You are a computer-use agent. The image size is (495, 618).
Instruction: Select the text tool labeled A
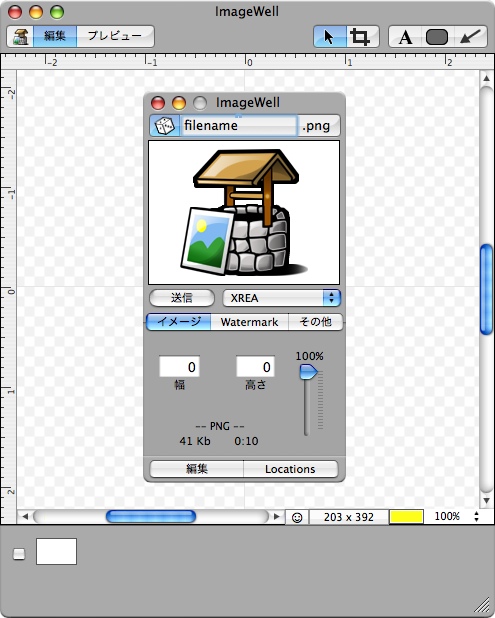point(405,37)
